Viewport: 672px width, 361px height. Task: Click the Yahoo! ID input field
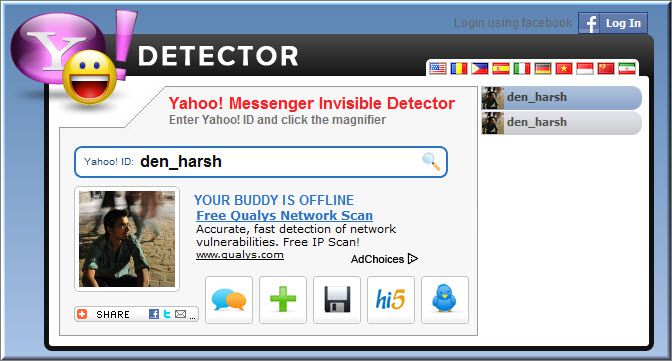(x=261, y=162)
